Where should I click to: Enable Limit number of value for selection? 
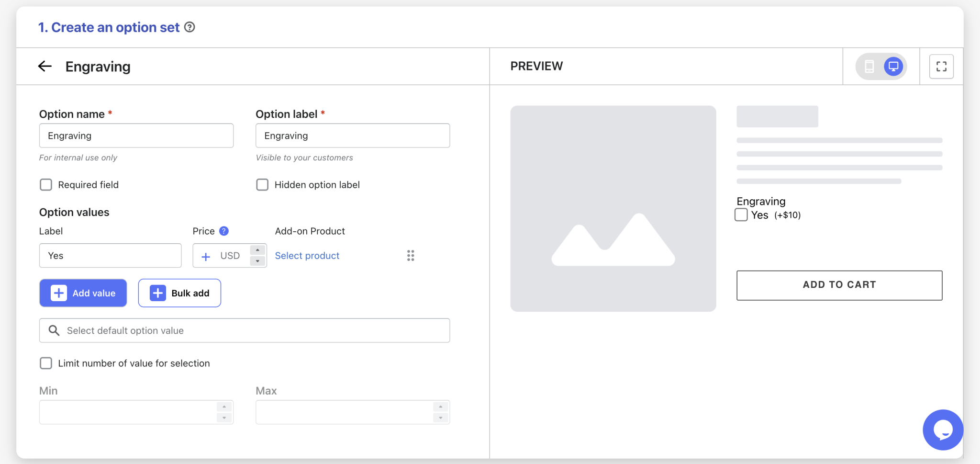click(x=45, y=363)
